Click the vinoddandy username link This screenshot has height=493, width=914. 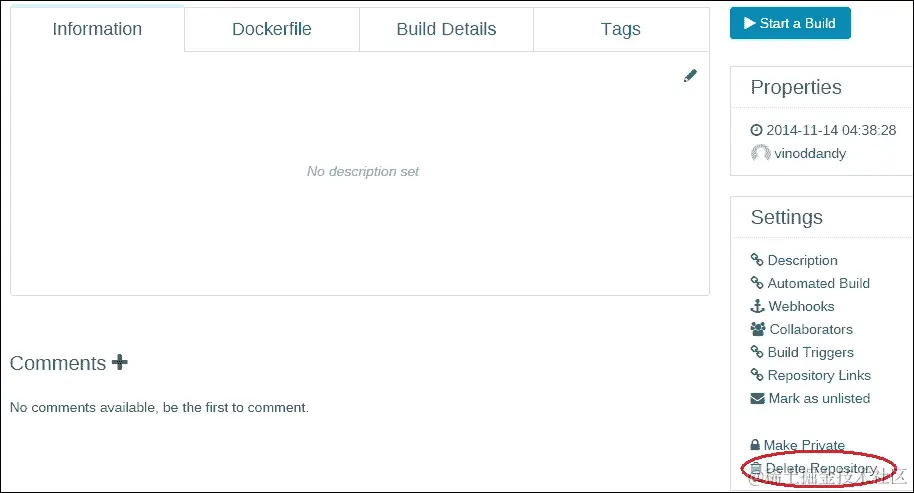point(810,153)
